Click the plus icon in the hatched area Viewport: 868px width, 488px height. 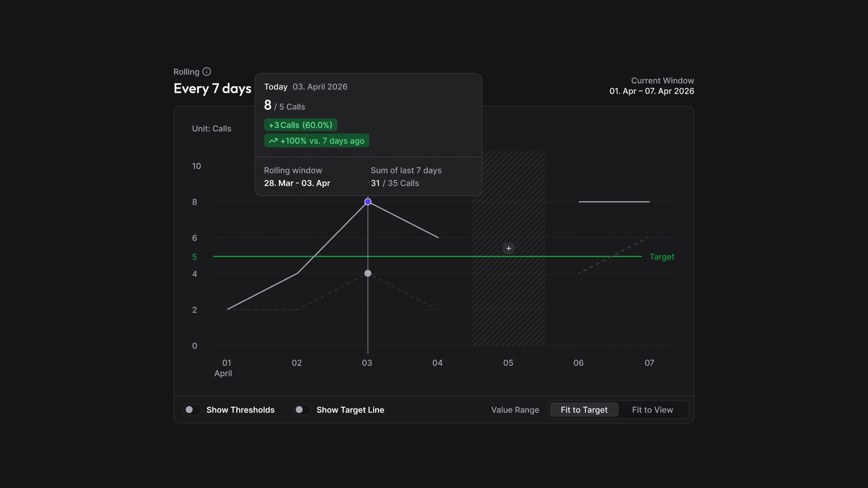(x=509, y=249)
